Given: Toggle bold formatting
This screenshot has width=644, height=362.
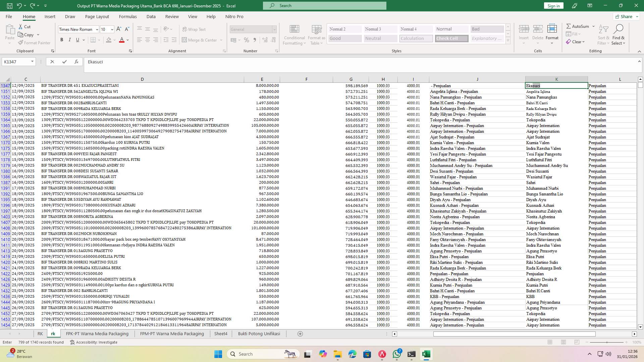Looking at the screenshot, I should pos(62,40).
